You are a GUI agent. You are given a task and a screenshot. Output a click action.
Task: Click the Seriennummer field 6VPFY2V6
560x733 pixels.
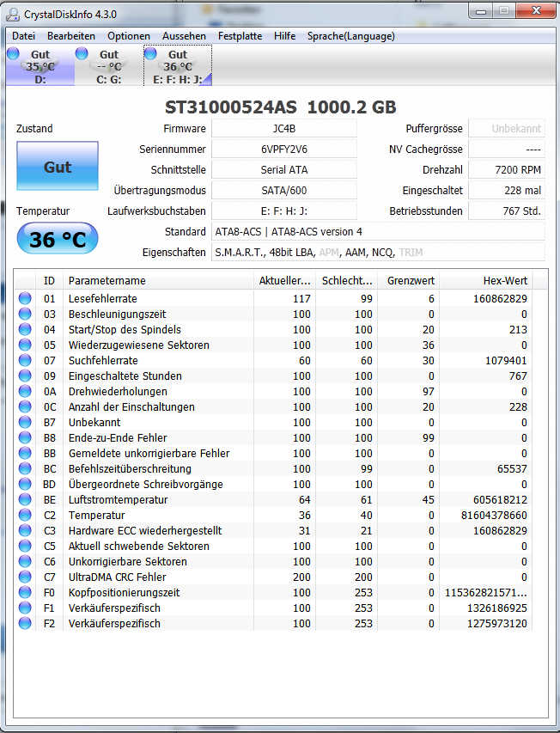point(284,150)
